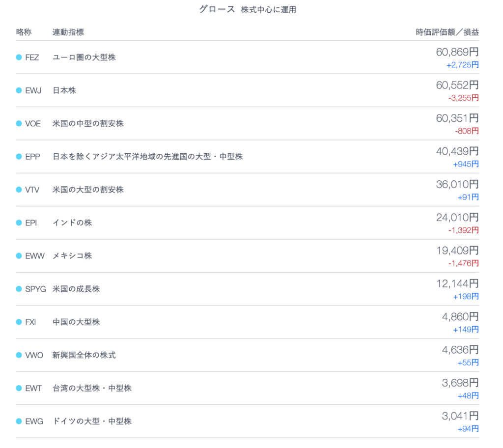The width and height of the screenshot is (503, 448).
Task: Click the description 米国の中型の割安株
Action: point(88,124)
